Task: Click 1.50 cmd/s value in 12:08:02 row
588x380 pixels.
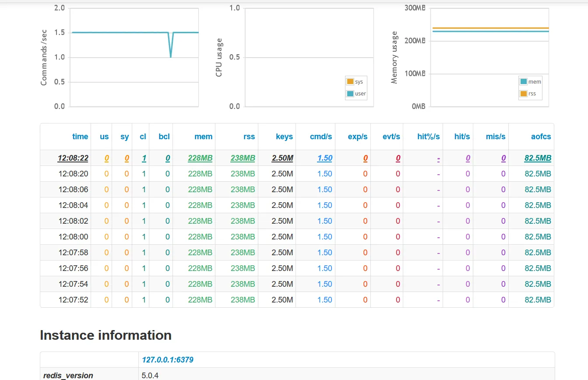Action: tap(325, 221)
